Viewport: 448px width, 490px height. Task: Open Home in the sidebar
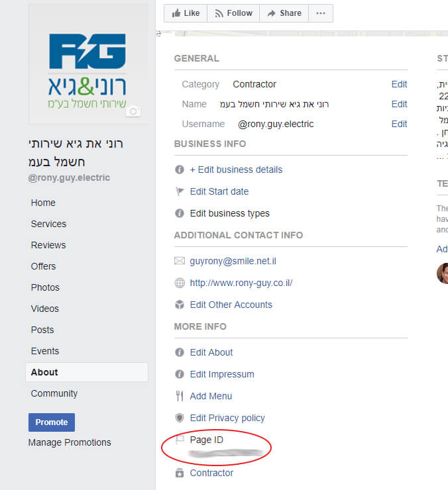pyautogui.click(x=43, y=203)
